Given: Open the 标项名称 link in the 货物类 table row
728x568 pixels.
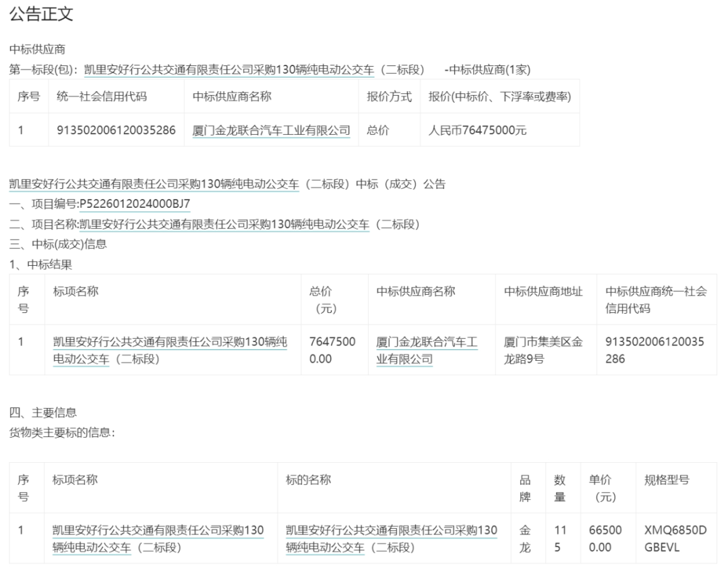Looking at the screenshot, I should click(158, 539).
